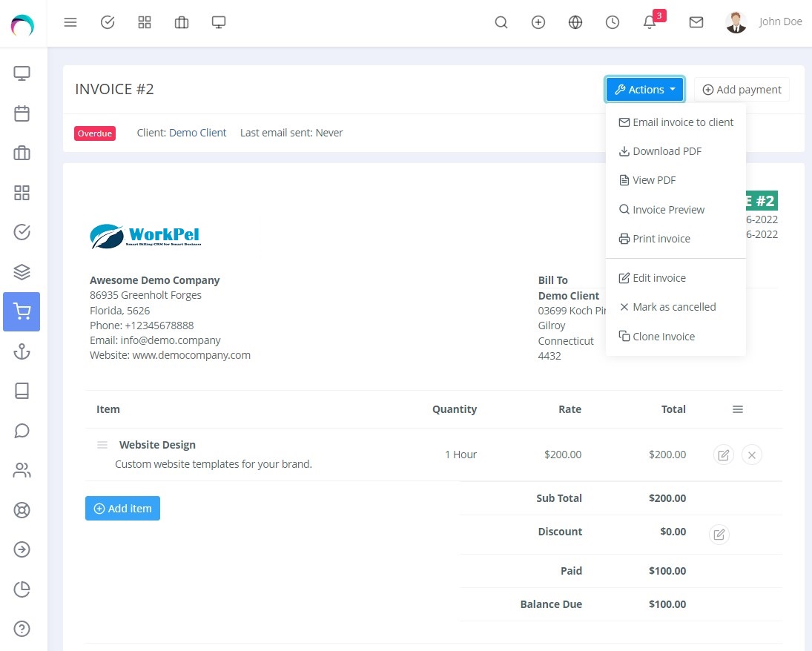Click the Website Design item title
812x651 pixels.
click(x=157, y=445)
